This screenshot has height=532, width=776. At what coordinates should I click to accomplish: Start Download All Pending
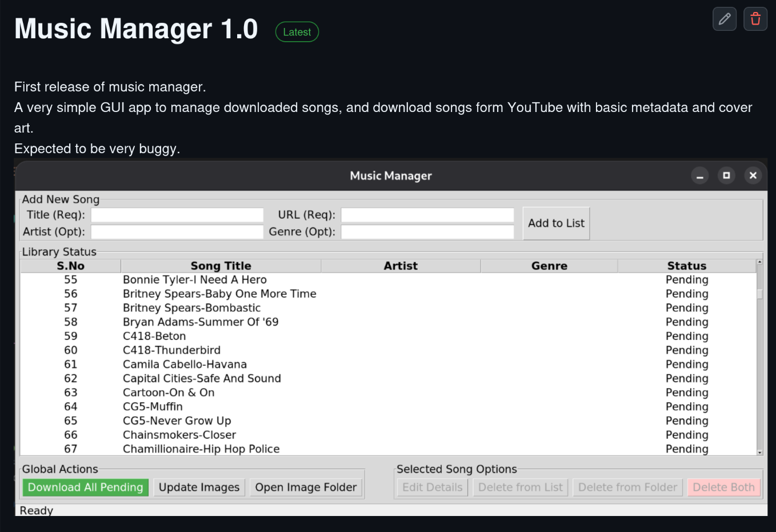pos(86,487)
